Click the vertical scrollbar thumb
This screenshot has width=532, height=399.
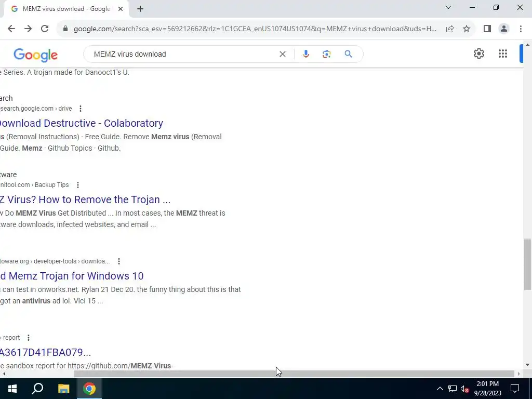click(527, 264)
